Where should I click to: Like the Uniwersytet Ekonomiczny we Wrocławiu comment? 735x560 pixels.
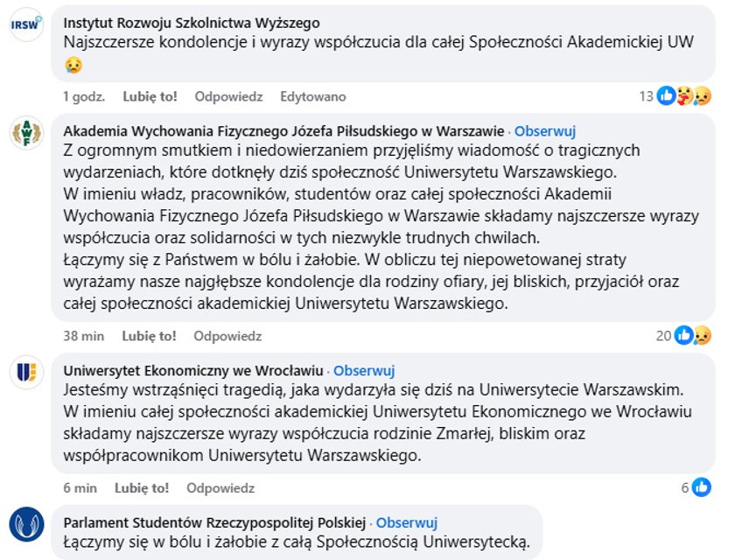(x=142, y=488)
